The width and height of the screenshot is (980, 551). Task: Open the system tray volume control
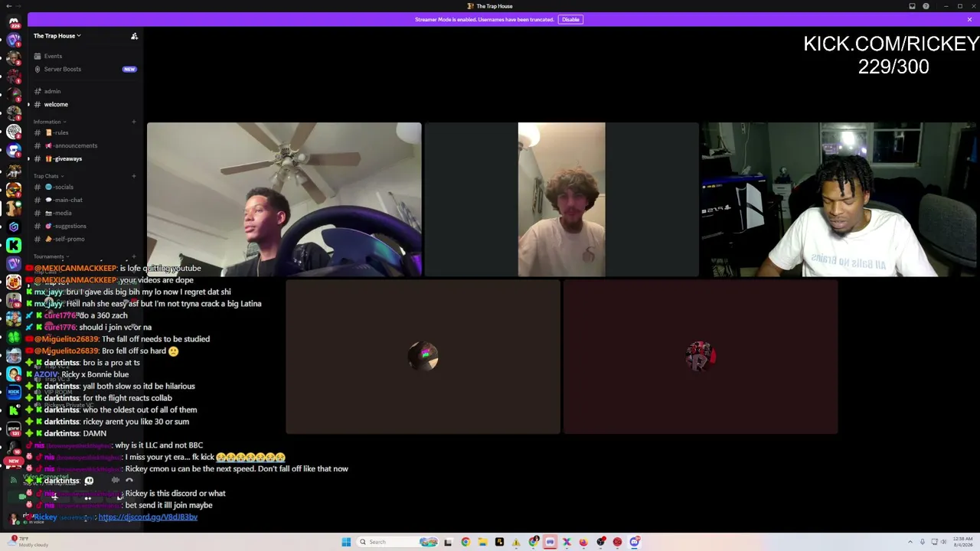coord(943,542)
